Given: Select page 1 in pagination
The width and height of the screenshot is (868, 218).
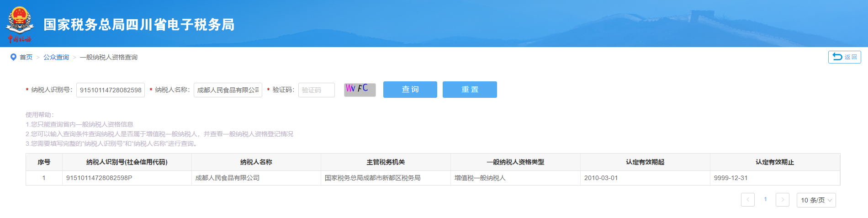Looking at the screenshot, I should coord(765,199).
